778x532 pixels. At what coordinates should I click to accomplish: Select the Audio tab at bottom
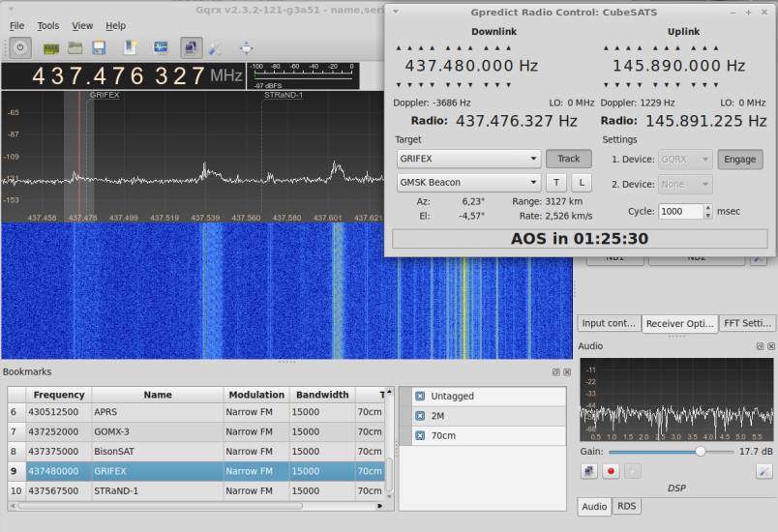pos(594,507)
